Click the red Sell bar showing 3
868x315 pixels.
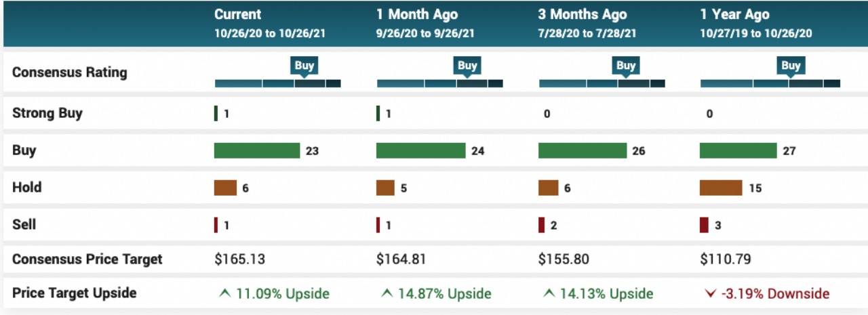704,225
